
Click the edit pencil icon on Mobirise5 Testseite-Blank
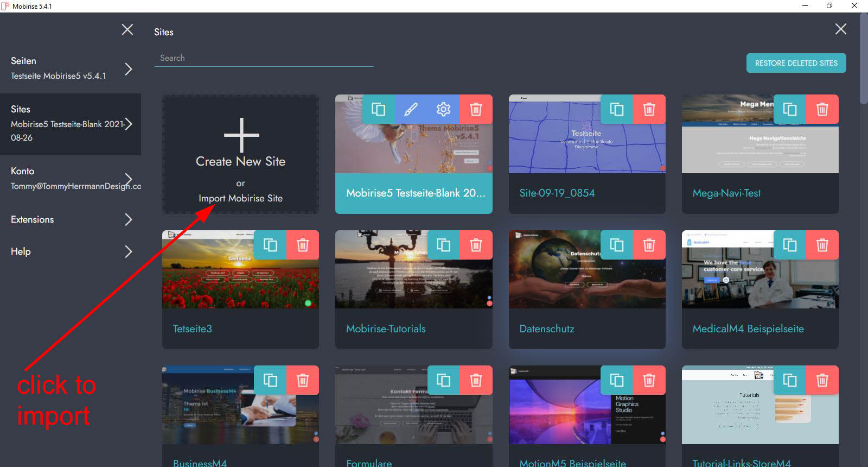click(x=411, y=109)
